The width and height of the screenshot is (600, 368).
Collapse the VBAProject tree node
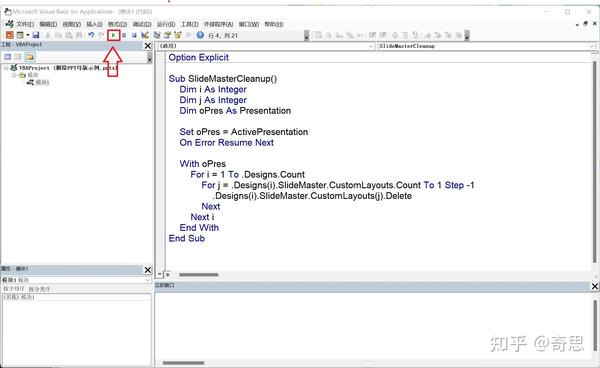pyautogui.click(x=6, y=68)
